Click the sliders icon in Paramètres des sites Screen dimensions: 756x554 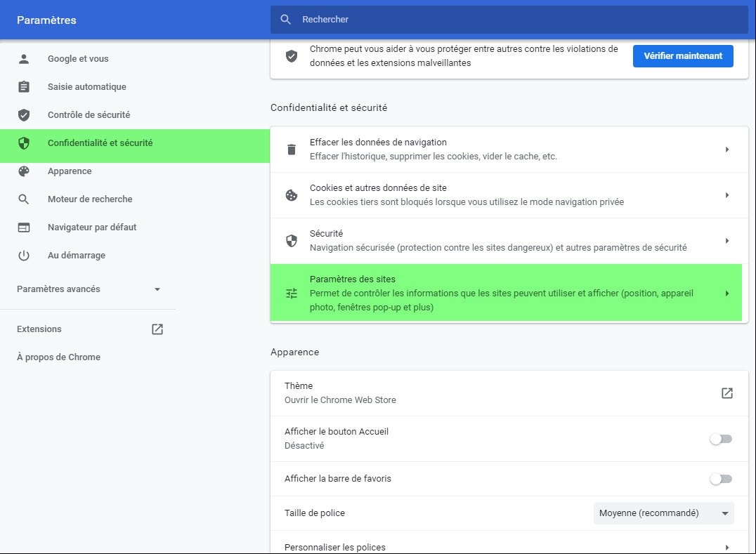(x=292, y=293)
